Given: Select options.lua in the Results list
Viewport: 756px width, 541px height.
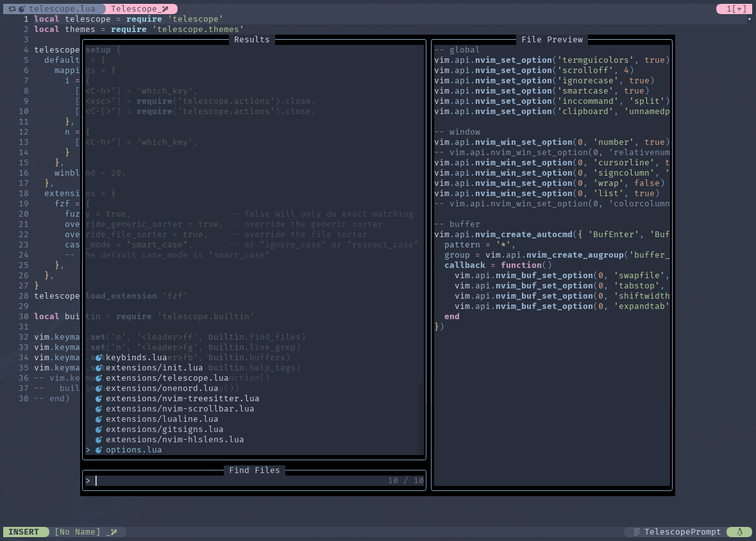Looking at the screenshot, I should [133, 449].
